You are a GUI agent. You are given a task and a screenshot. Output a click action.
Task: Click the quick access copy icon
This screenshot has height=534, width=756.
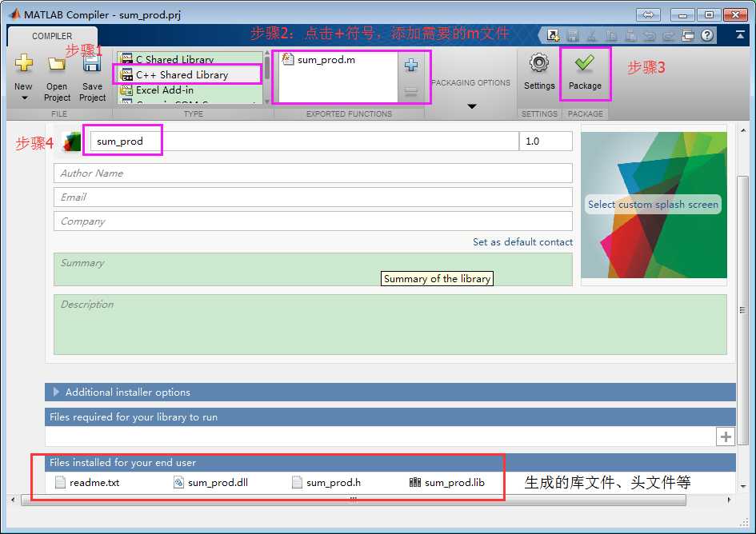pyautogui.click(x=611, y=35)
